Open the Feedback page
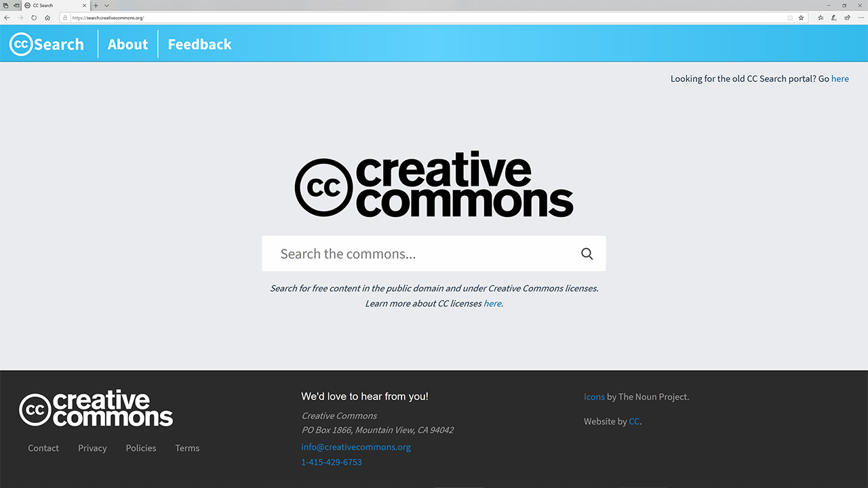868x488 pixels. [x=199, y=44]
